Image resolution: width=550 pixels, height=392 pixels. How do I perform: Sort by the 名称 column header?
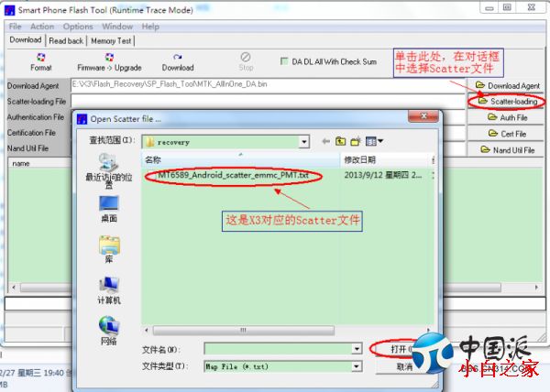(240, 160)
